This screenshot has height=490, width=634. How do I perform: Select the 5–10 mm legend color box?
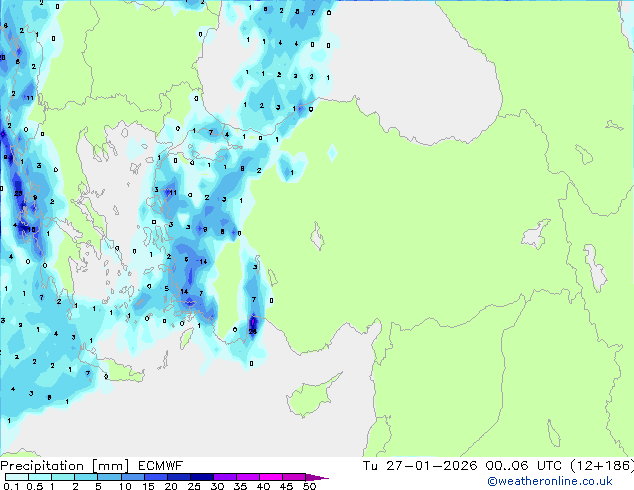tap(109, 477)
